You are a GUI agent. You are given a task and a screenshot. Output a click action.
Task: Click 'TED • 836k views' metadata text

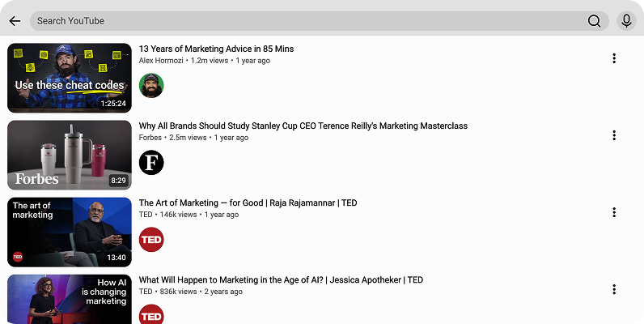click(x=167, y=292)
